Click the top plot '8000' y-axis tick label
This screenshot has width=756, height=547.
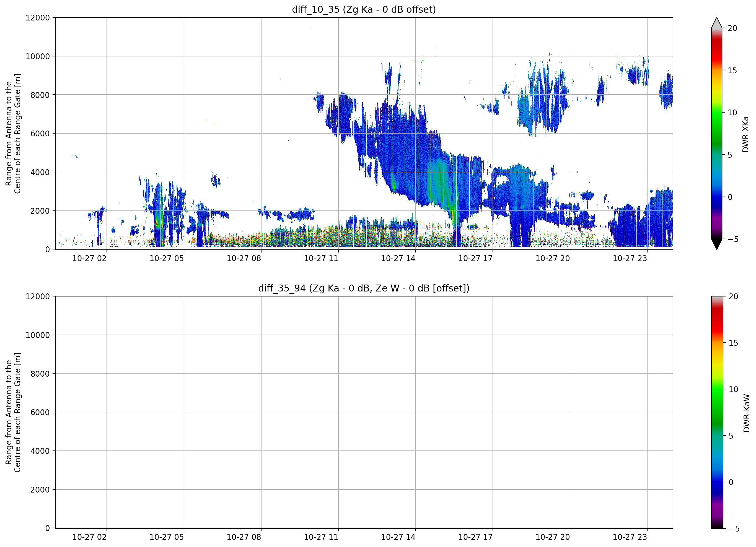[40, 95]
